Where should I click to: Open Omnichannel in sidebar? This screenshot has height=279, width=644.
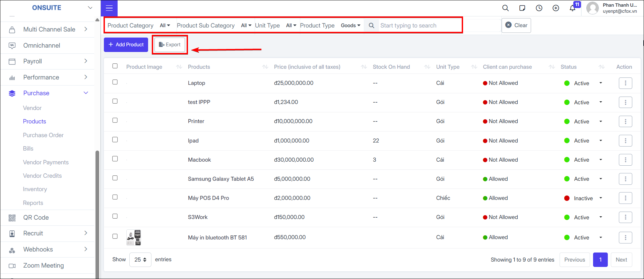[42, 45]
